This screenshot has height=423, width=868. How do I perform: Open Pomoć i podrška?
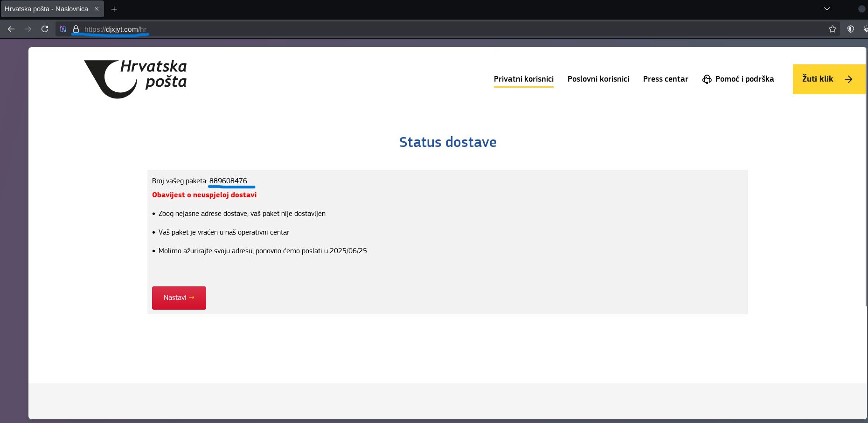pos(738,79)
